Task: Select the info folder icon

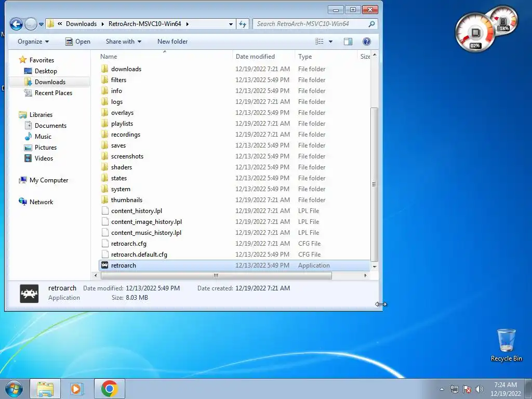Action: point(105,90)
